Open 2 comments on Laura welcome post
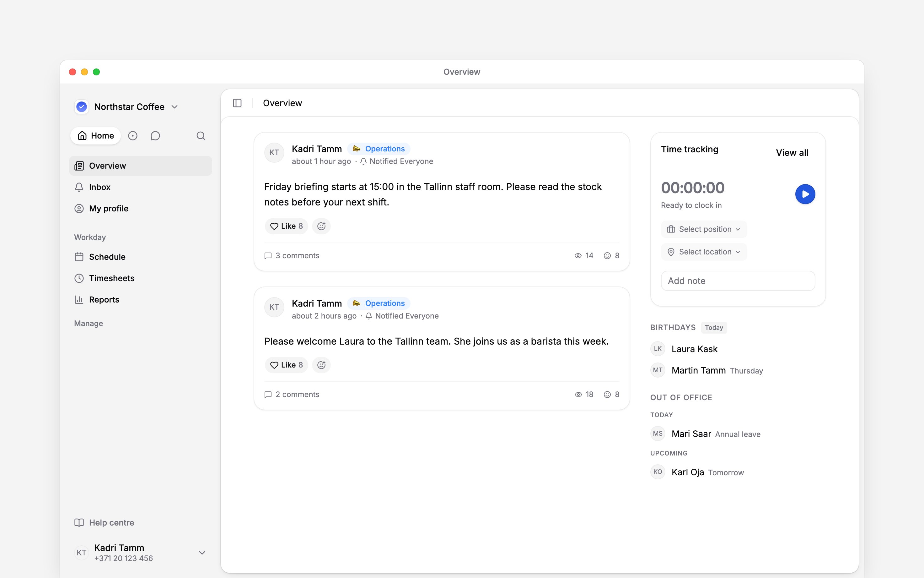Screen dimensions: 924x578 click(x=292, y=395)
